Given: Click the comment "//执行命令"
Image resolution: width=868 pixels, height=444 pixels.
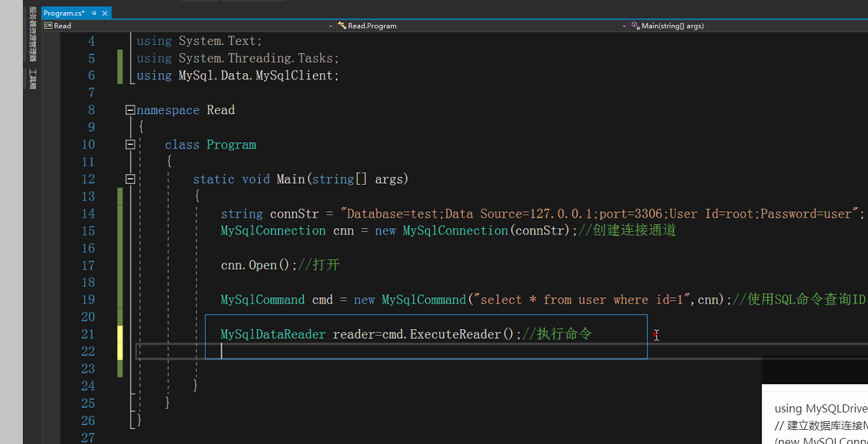Looking at the screenshot, I should click(557, 335).
